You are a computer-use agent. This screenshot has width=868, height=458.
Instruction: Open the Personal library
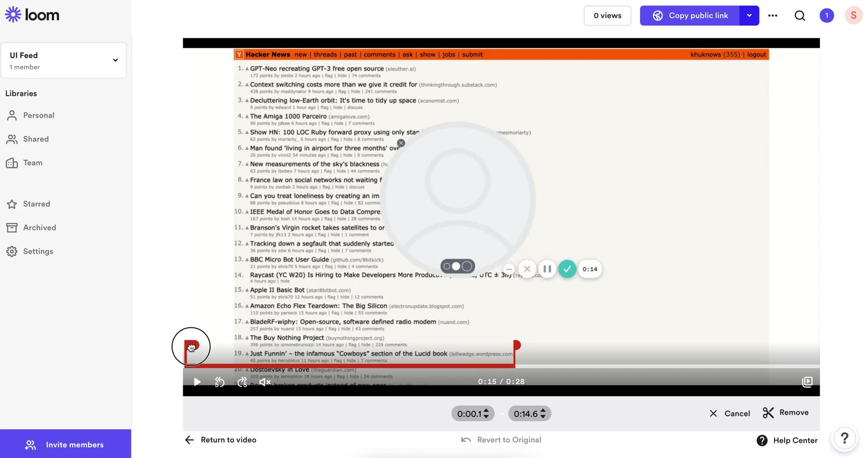click(30, 116)
